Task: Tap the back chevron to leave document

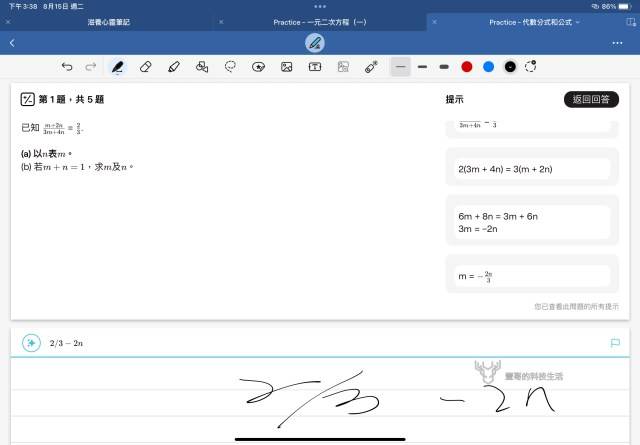Action: (x=12, y=43)
